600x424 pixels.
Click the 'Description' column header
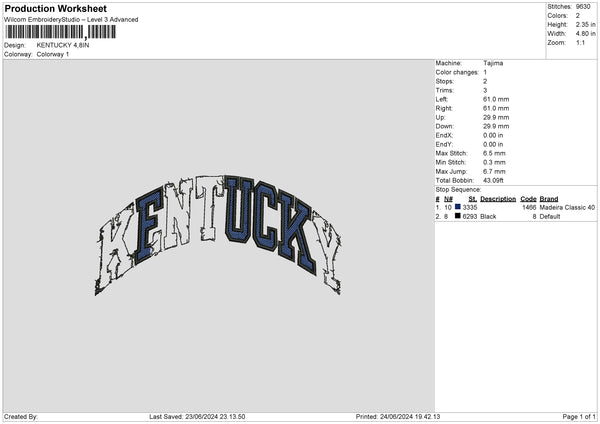click(x=498, y=199)
